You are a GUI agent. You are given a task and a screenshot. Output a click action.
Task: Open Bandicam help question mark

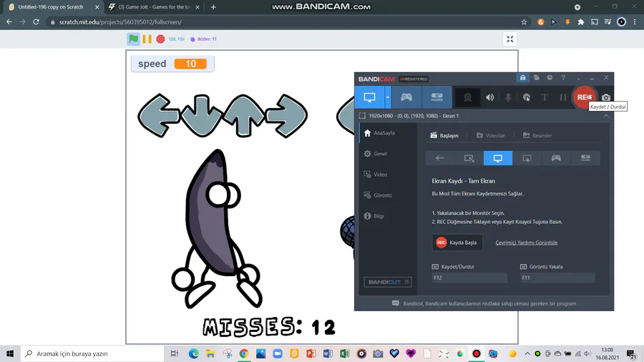[563, 77]
